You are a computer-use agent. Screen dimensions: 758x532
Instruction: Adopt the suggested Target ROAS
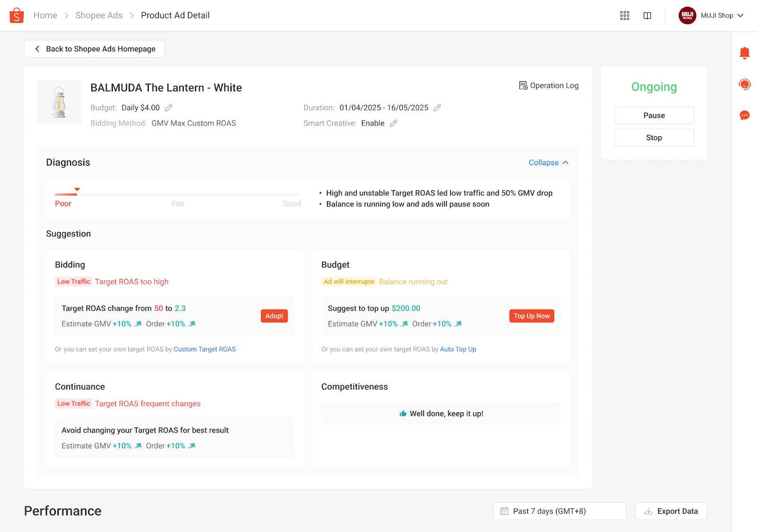(x=274, y=316)
